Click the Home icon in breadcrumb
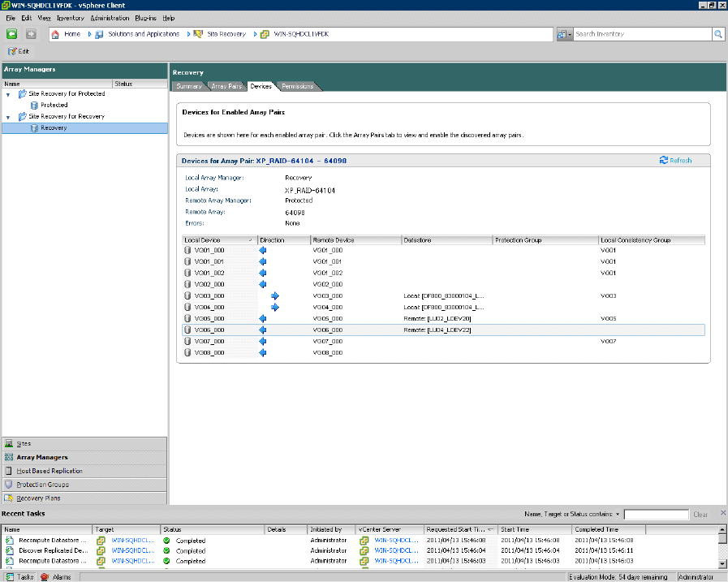This screenshot has height=582, width=728. [55, 34]
